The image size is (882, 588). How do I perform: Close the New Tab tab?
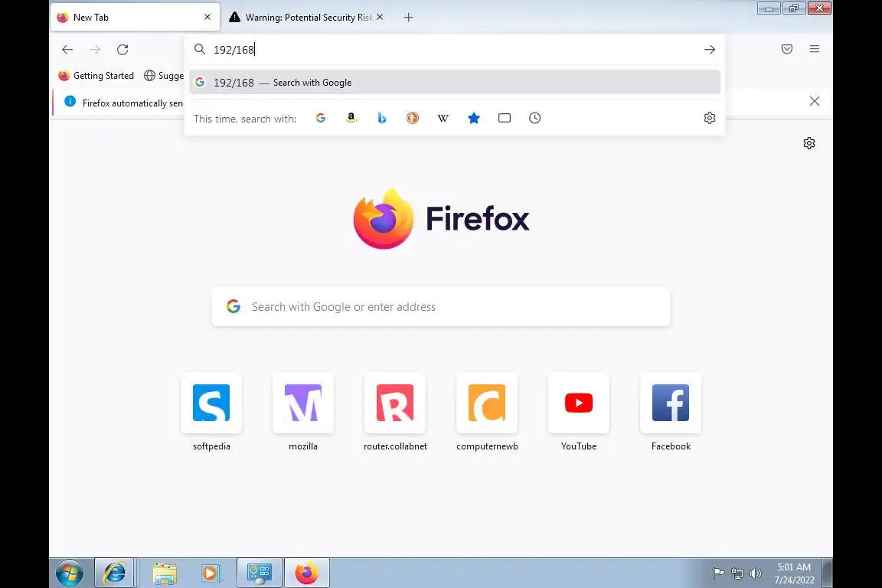207,18
